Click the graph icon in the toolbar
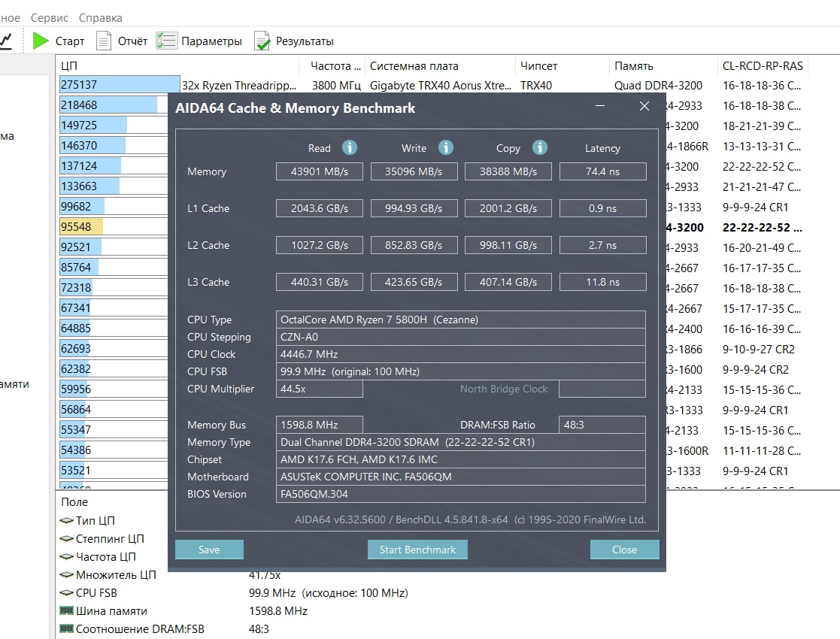This screenshot has width=840, height=639. (6, 41)
